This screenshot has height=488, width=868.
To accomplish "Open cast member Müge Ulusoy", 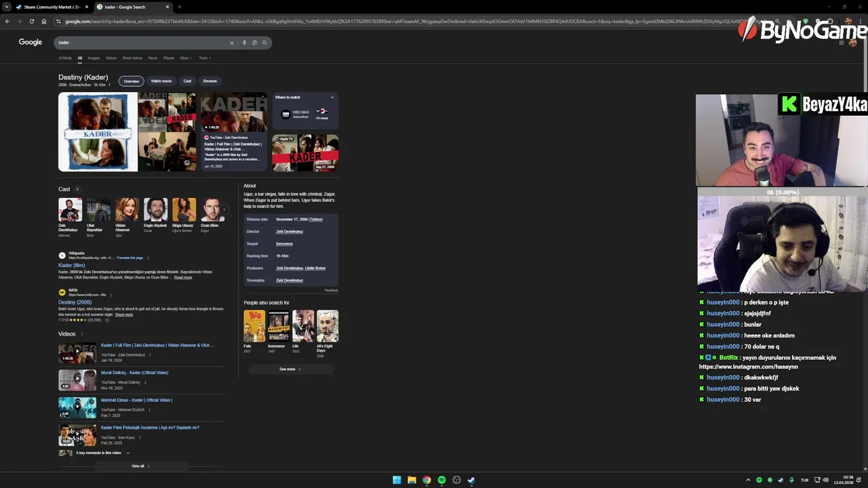I will pyautogui.click(x=184, y=216).
